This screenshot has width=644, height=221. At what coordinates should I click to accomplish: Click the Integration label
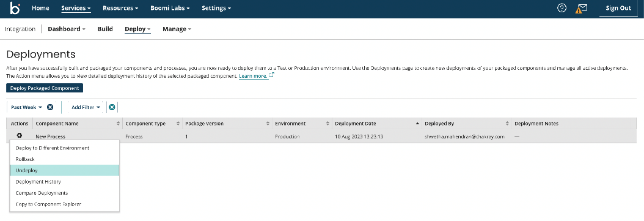coord(20,29)
